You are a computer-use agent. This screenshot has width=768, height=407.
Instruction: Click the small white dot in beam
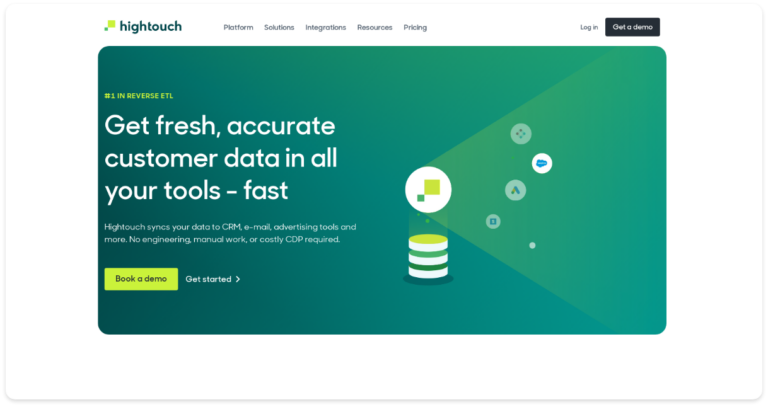coord(532,245)
